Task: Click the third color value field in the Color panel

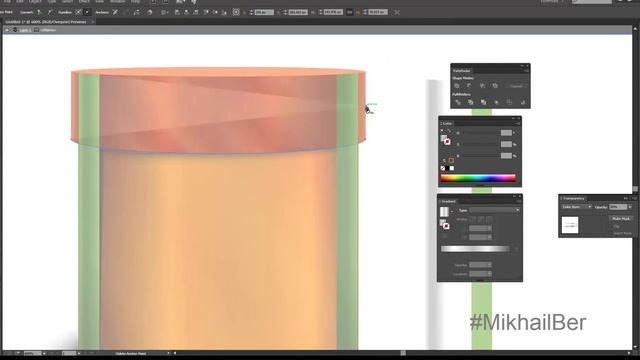Action: coord(506,156)
